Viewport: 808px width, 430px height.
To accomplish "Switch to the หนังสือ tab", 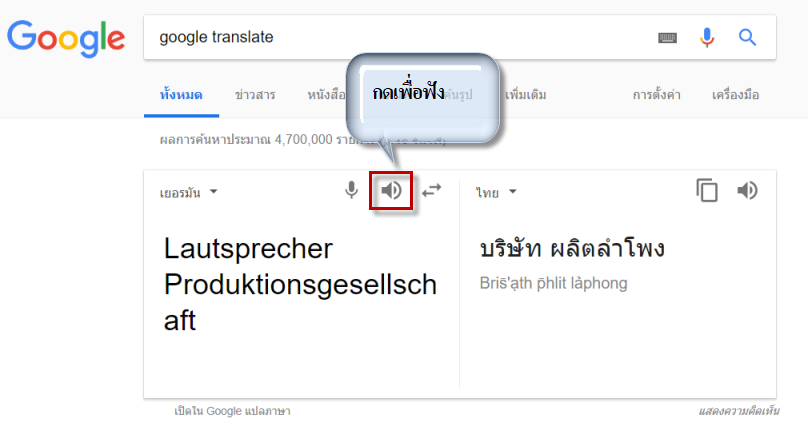I will click(x=326, y=95).
